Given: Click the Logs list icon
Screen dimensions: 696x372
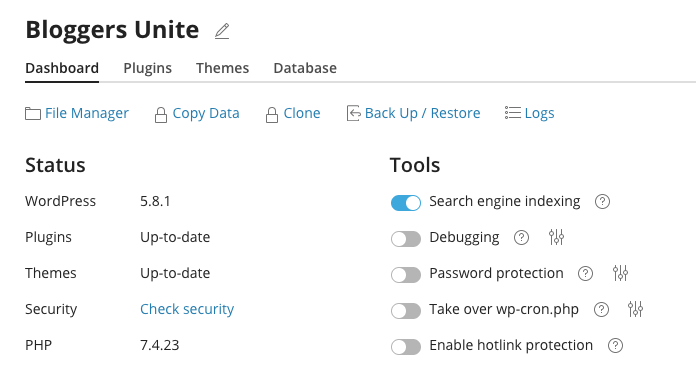Looking at the screenshot, I should point(513,113).
